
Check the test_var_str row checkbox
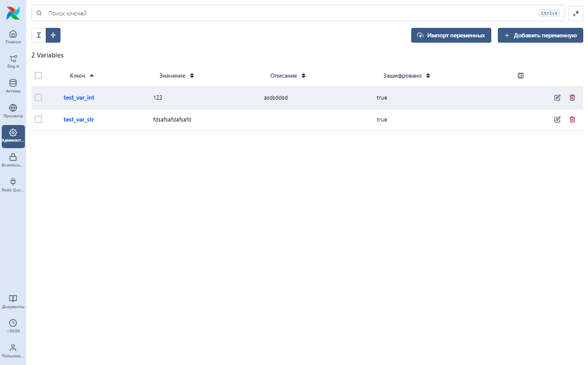[38, 120]
